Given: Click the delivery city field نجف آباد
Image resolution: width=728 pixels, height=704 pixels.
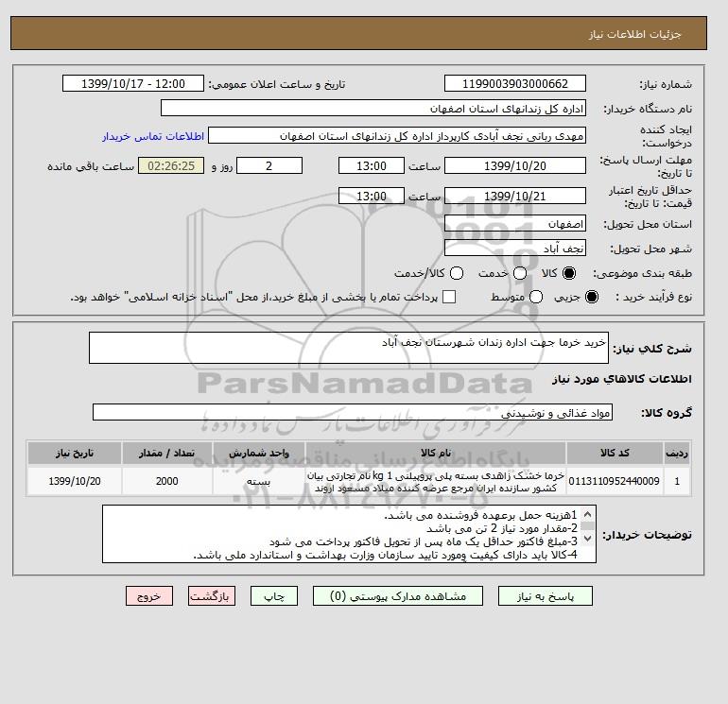Looking at the screenshot, I should click(515, 249).
